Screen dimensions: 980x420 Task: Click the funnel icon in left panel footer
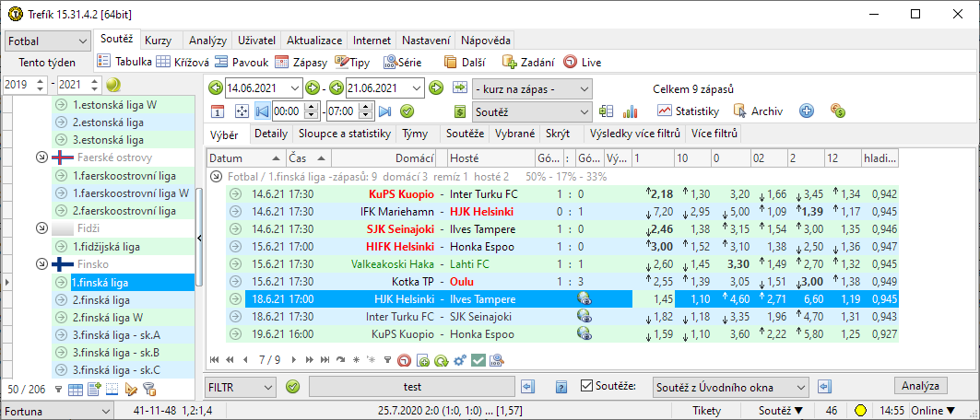pos(58,390)
